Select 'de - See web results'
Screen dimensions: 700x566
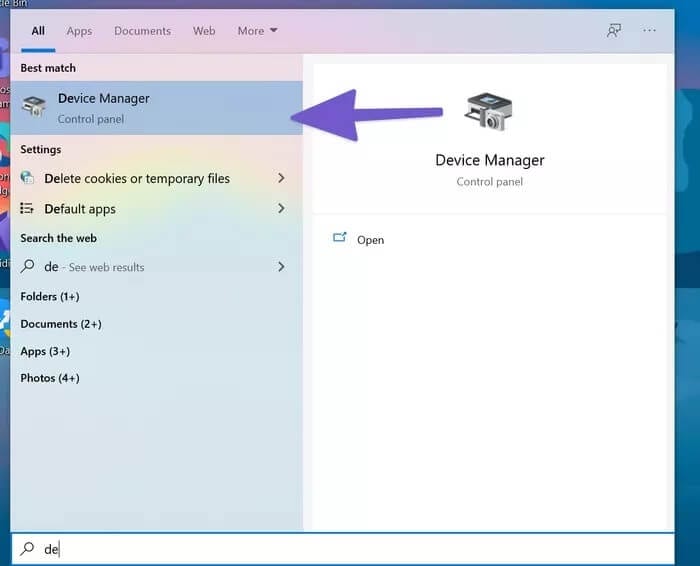(x=156, y=267)
